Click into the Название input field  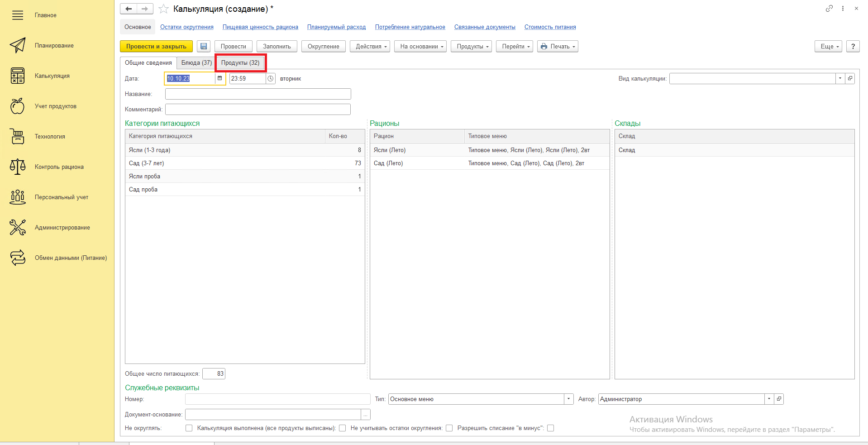point(258,94)
